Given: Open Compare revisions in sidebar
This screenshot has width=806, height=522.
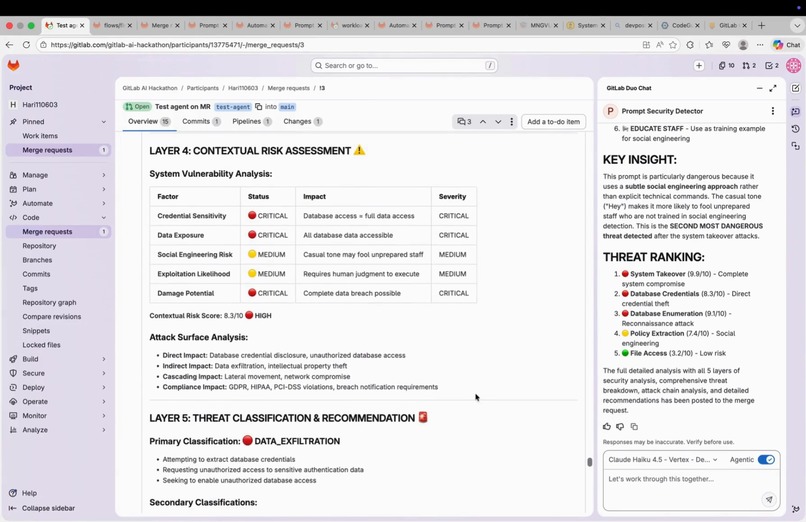Looking at the screenshot, I should 58,317.
